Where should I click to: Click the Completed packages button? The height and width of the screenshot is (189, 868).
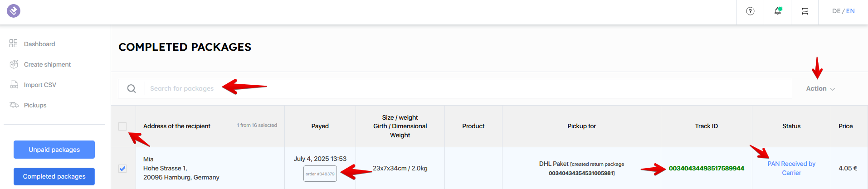point(54,176)
